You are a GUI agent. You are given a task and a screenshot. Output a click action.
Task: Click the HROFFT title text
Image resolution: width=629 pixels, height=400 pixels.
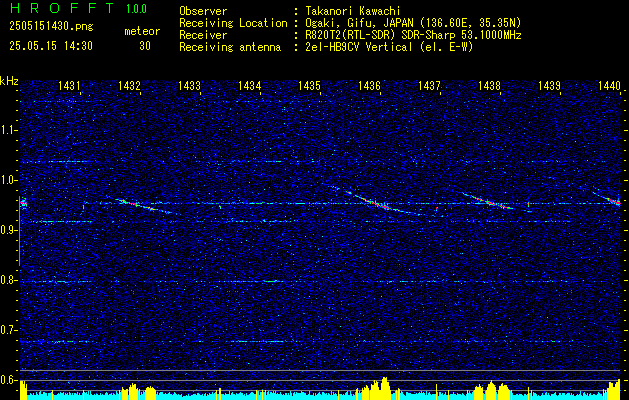click(62, 8)
